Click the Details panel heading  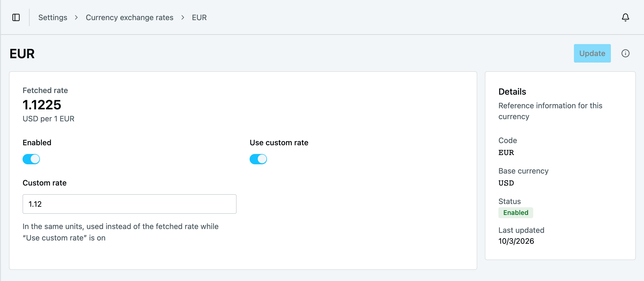click(x=512, y=92)
